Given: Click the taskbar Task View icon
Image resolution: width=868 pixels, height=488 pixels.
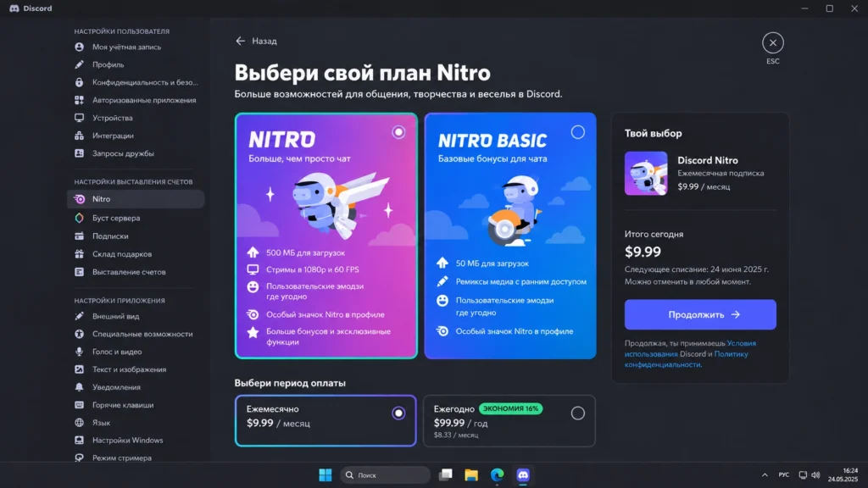Looking at the screenshot, I should point(446,475).
